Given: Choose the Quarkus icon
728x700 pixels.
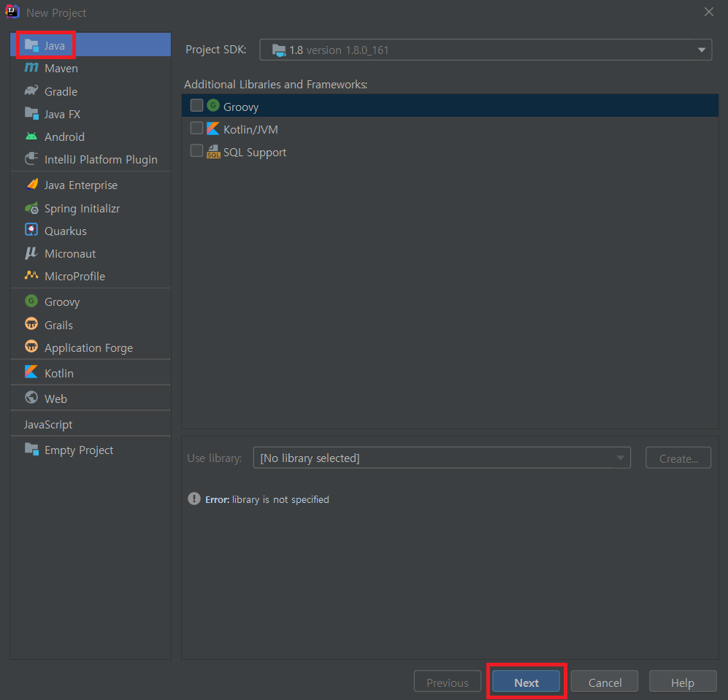Looking at the screenshot, I should pyautogui.click(x=31, y=230).
